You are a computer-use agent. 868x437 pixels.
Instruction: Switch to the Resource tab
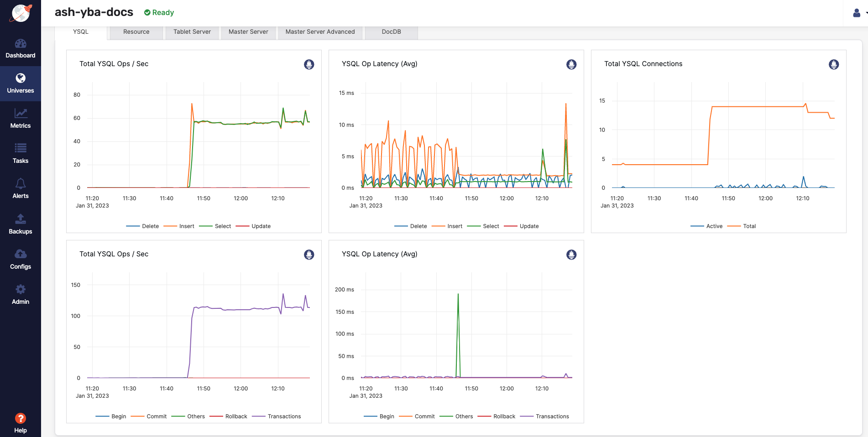[x=136, y=32]
